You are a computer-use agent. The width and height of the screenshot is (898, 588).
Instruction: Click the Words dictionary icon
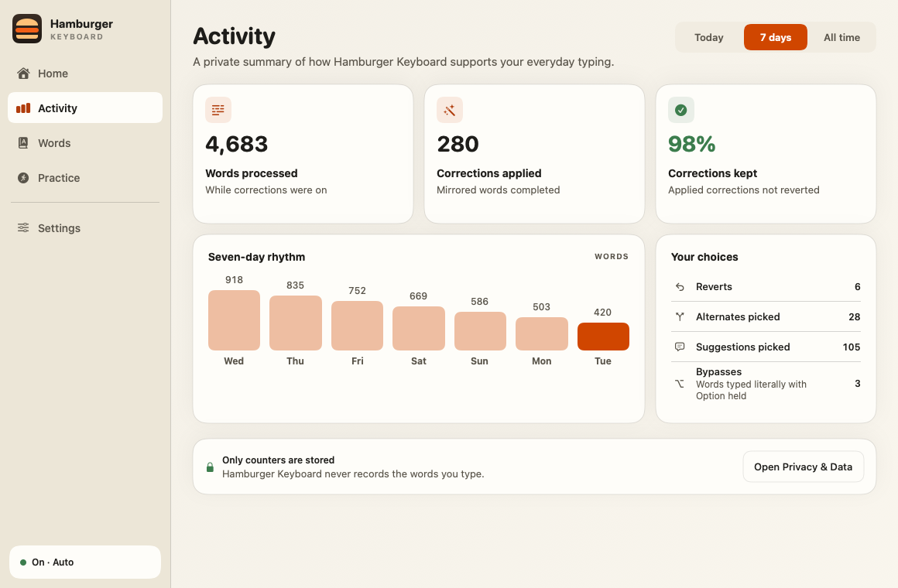pyautogui.click(x=23, y=143)
